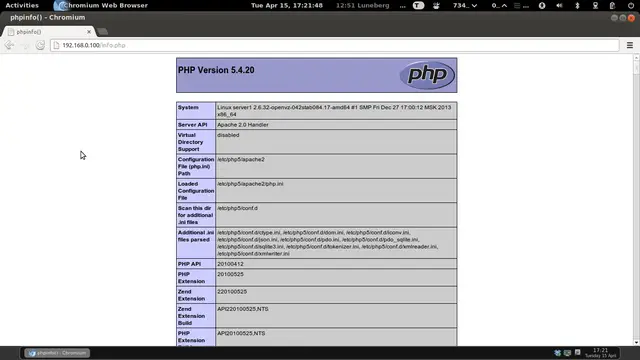
Task: Click the phpinfo() Chromium taskbar button
Action: (x=57, y=353)
